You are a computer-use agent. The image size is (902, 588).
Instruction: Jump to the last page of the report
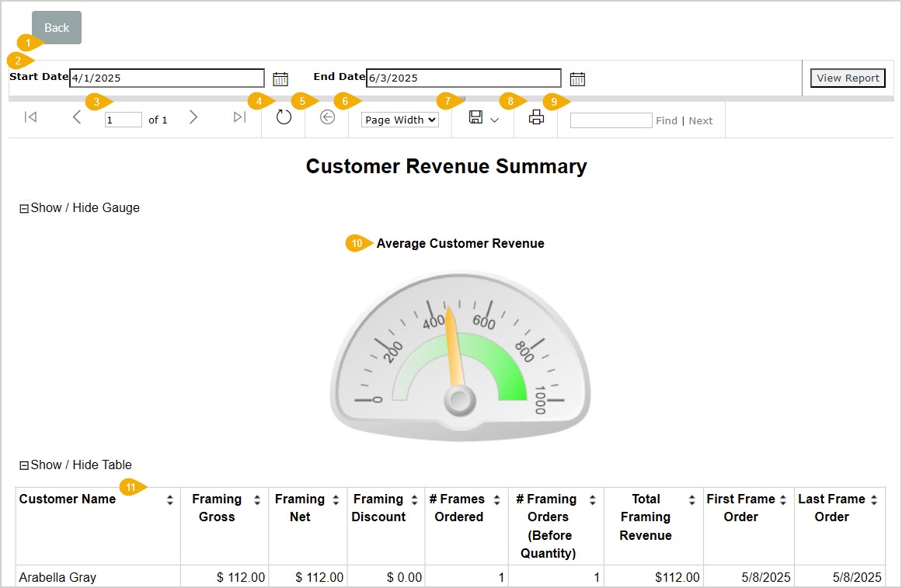239,117
